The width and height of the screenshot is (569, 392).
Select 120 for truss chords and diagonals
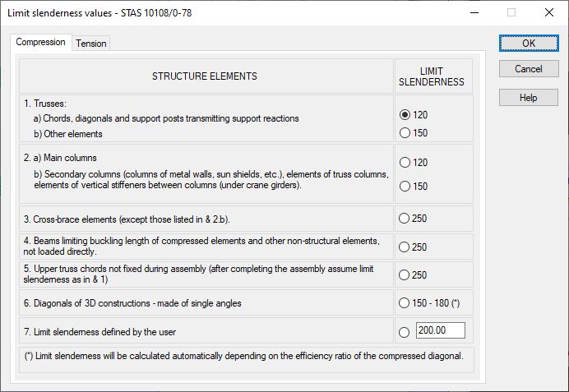tap(405, 115)
